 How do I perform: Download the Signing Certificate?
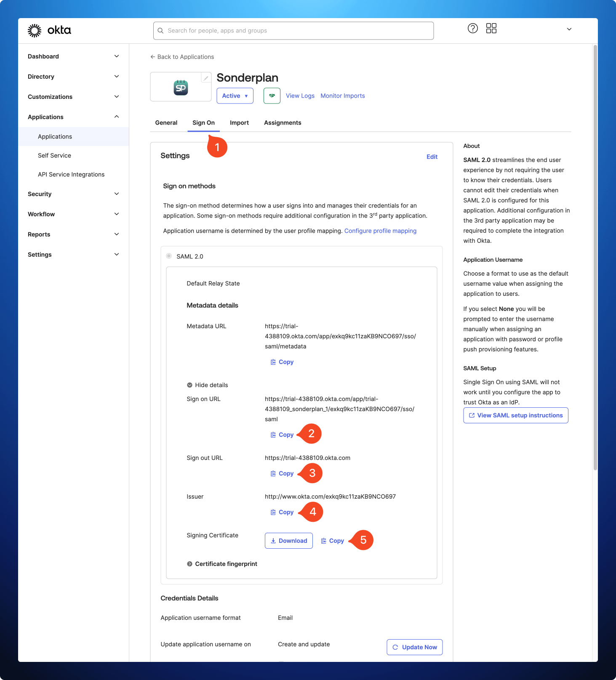pyautogui.click(x=289, y=541)
